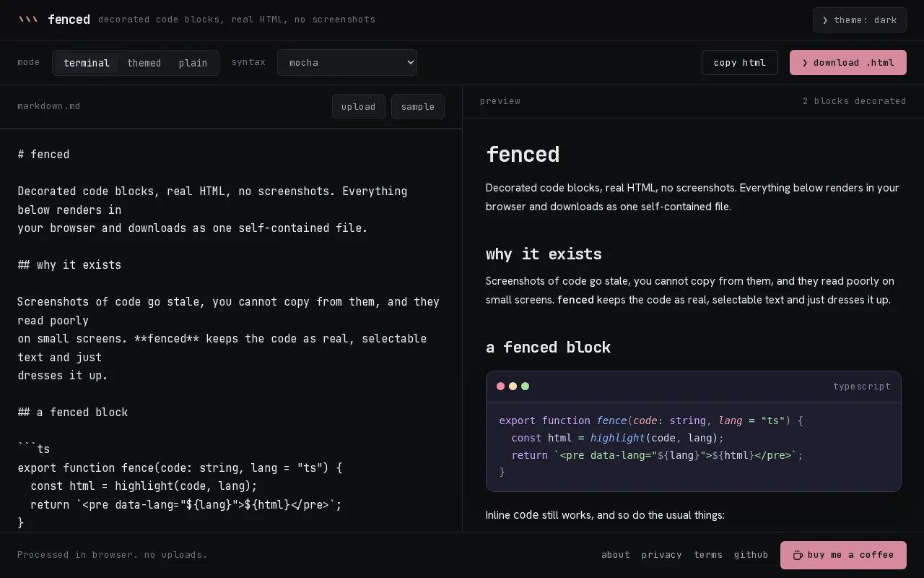Click the '## why it exists' editor line
The width and height of the screenshot is (924, 578).
[69, 265]
